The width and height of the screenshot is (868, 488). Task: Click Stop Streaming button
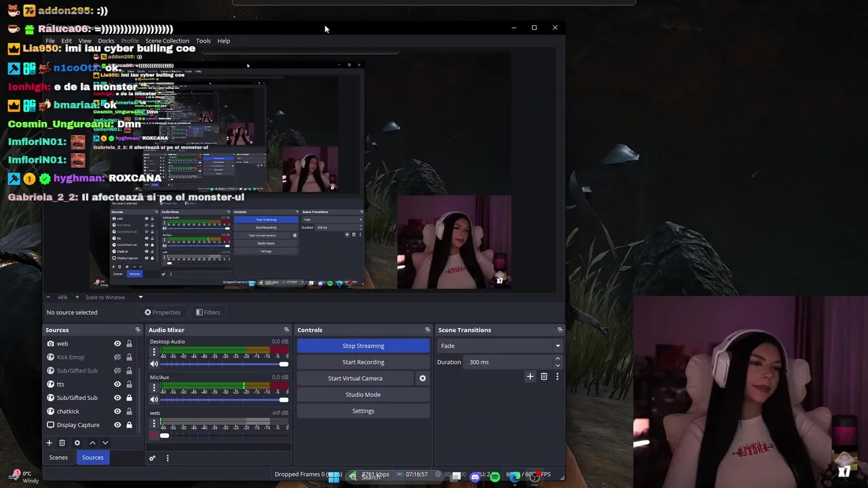pos(363,346)
